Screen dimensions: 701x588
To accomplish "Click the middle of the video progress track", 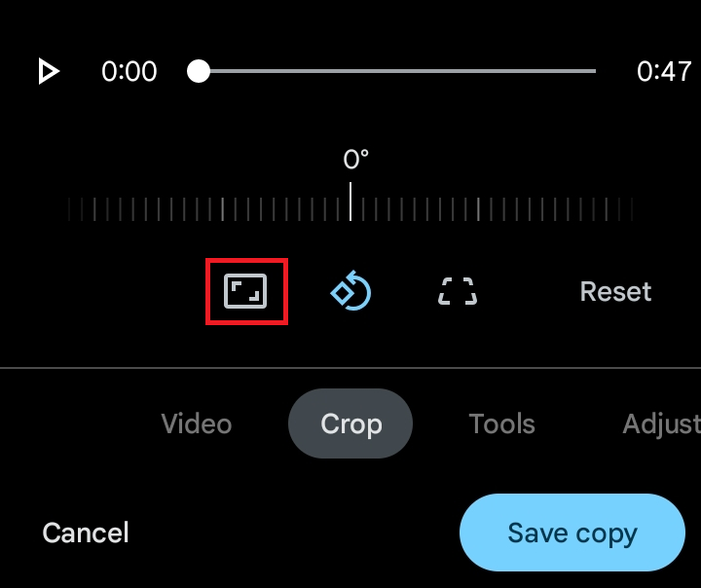I will coord(397,71).
